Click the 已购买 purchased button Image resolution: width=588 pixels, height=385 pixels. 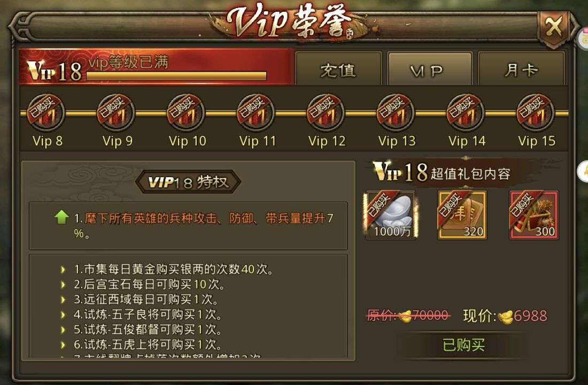pos(463,345)
